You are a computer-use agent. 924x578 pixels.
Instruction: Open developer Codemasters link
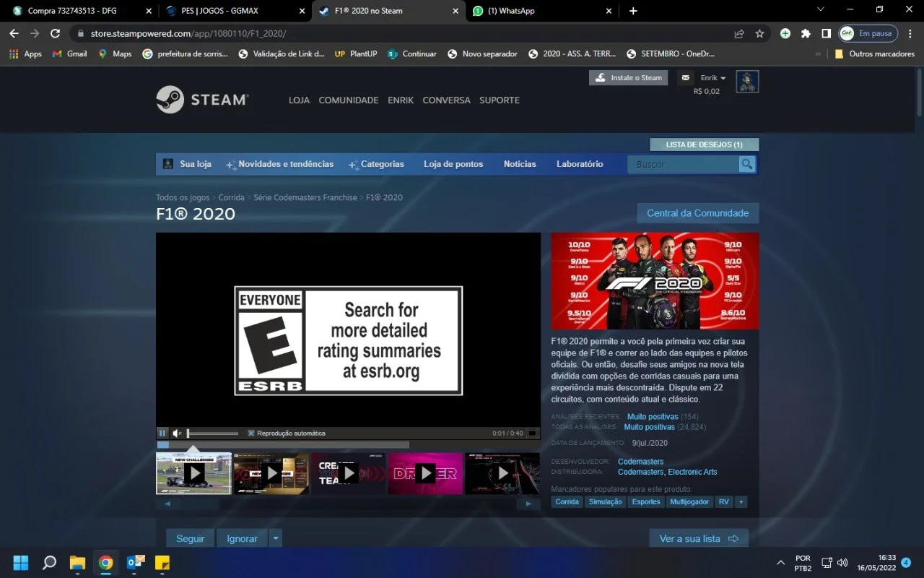[x=640, y=462]
